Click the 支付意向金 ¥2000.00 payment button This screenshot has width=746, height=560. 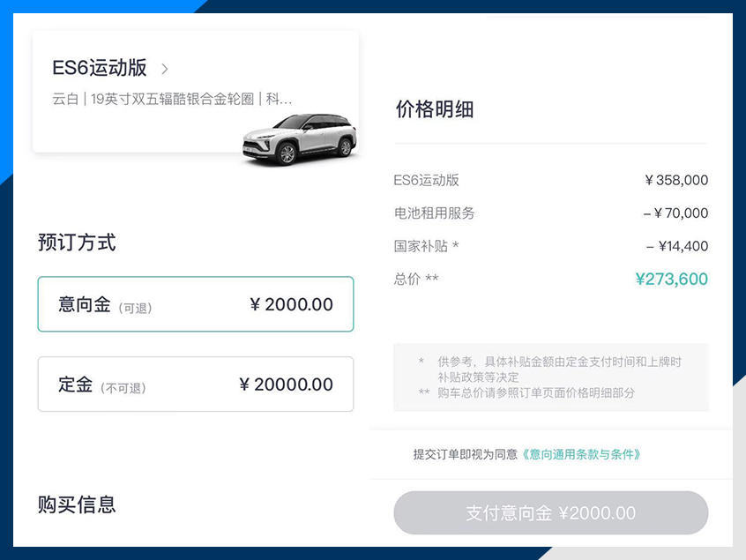(x=549, y=512)
